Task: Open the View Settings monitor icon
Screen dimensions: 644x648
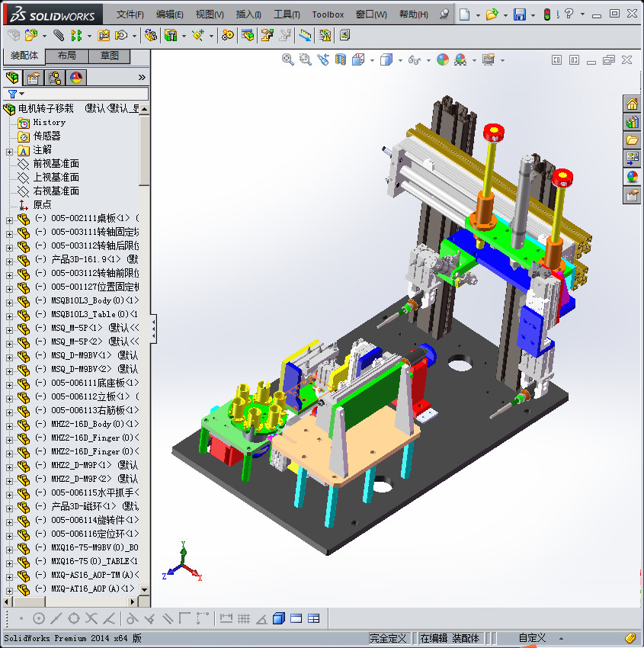Action: (489, 60)
